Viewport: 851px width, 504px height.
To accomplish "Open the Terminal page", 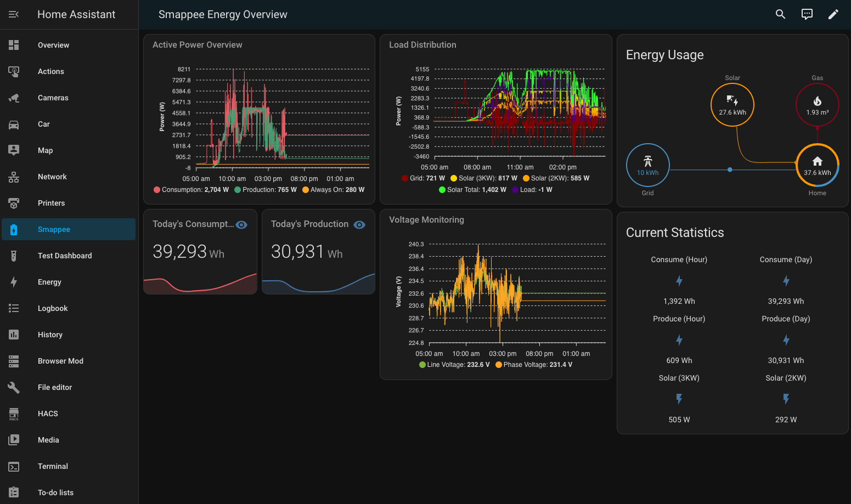I will point(69,466).
